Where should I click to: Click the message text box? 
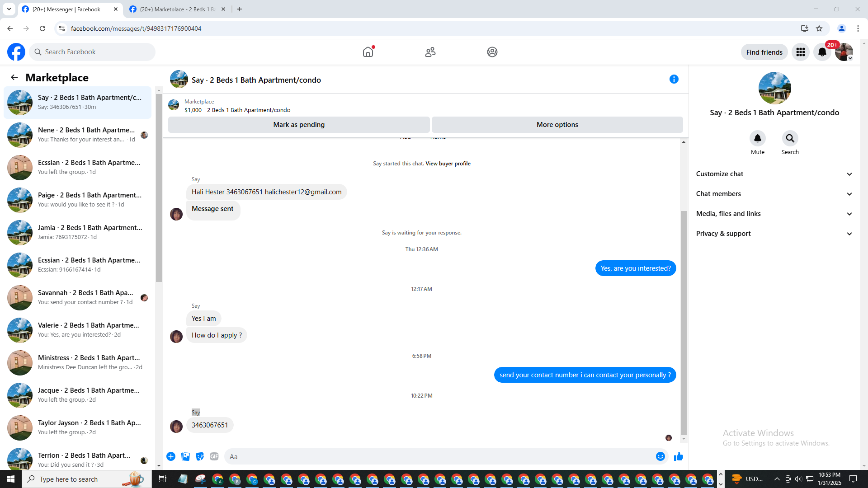tap(439, 456)
